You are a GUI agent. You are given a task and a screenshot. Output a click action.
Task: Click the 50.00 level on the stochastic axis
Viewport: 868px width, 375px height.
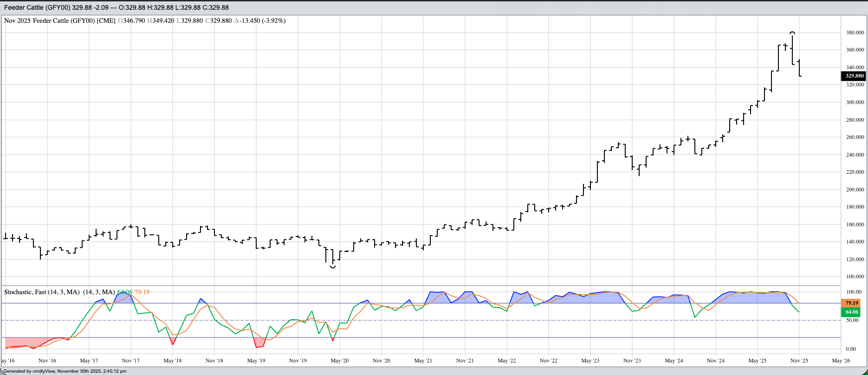point(852,320)
